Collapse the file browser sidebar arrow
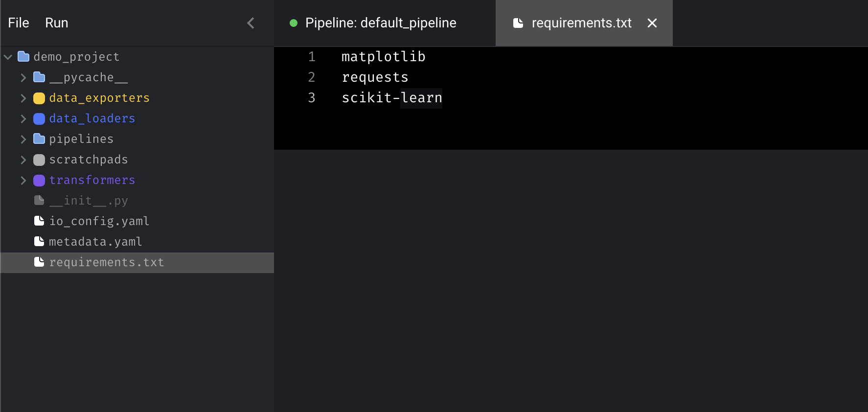The width and height of the screenshot is (868, 412). click(251, 23)
